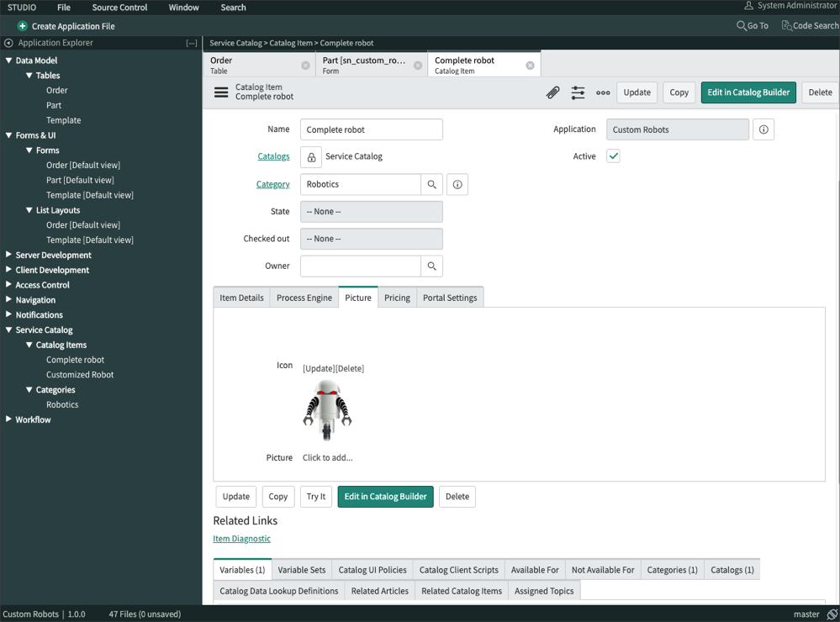Viewport: 840px width, 622px height.
Task: Open the Item Diagnostic related link
Action: tap(241, 538)
